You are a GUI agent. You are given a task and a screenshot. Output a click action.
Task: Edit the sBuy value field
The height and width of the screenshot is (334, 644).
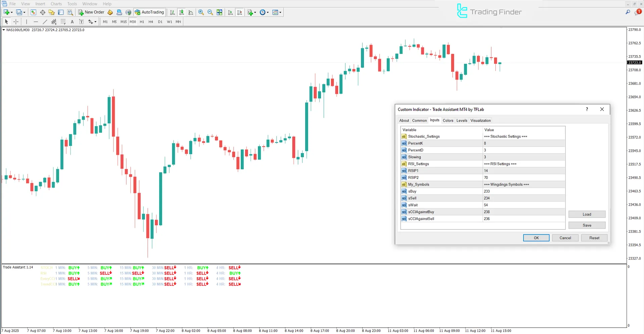[524, 191]
